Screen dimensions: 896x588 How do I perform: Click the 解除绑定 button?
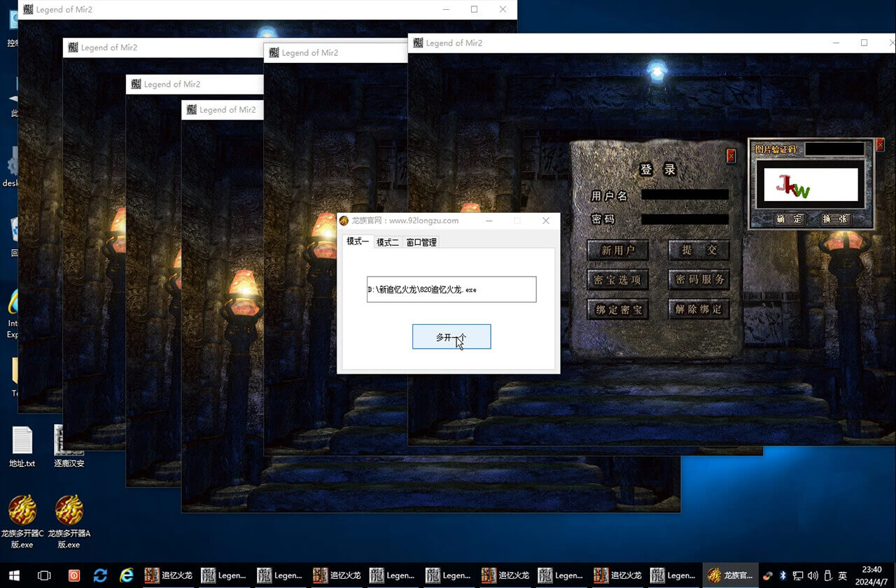699,309
